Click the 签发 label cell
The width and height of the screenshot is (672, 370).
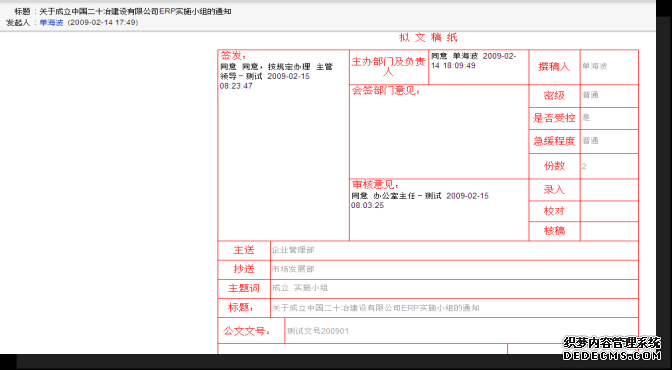[234, 55]
